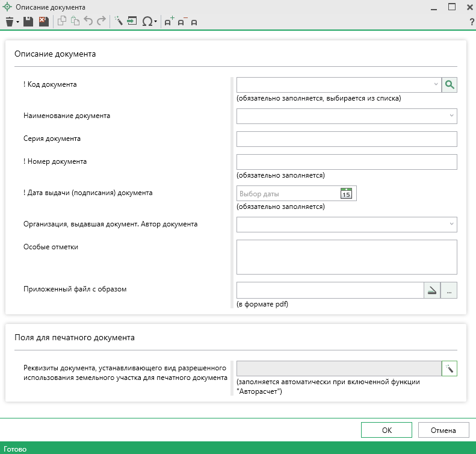Reset font size with plain A icon
The height and width of the screenshot is (454, 476).
coord(194,22)
